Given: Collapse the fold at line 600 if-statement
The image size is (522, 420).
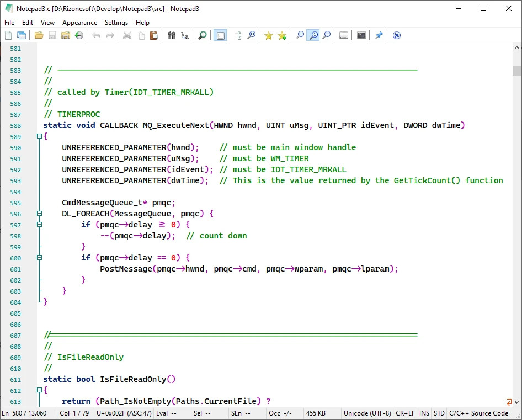Looking at the screenshot, I should click(40, 258).
